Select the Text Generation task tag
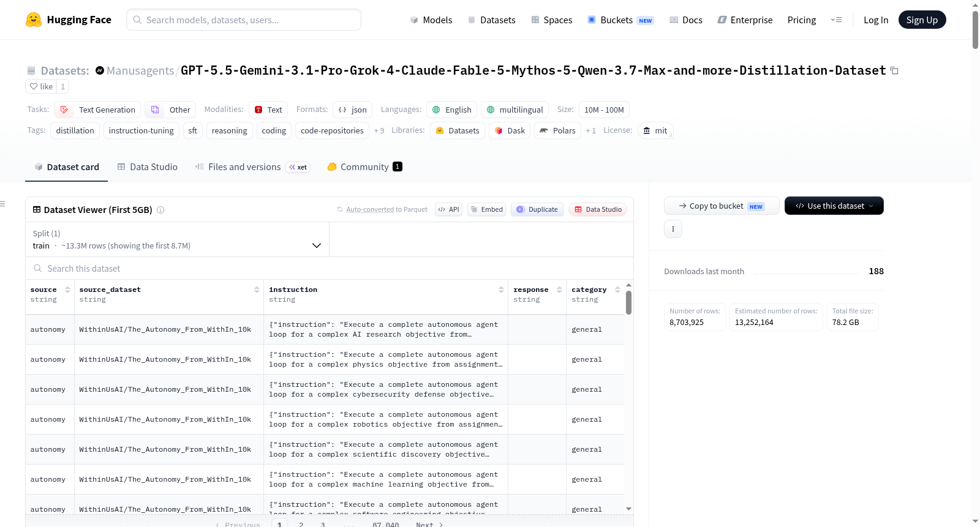Viewport: 980px width, 527px height. point(97,110)
